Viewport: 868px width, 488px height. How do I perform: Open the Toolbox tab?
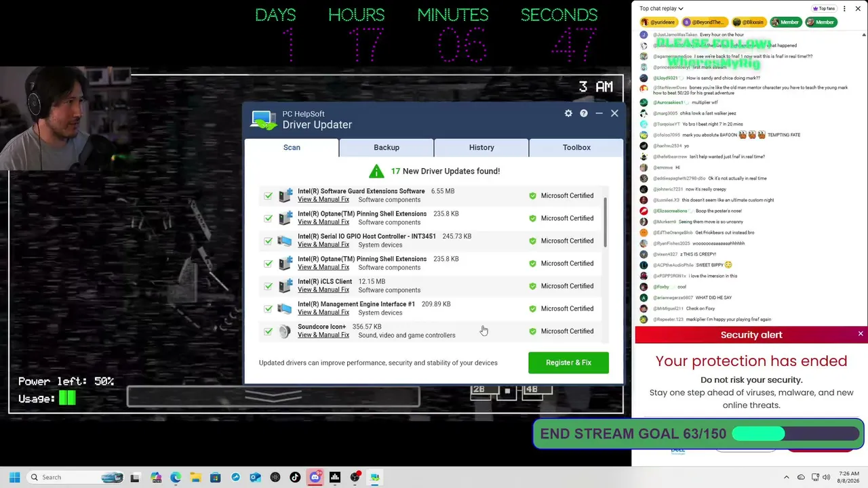point(576,147)
